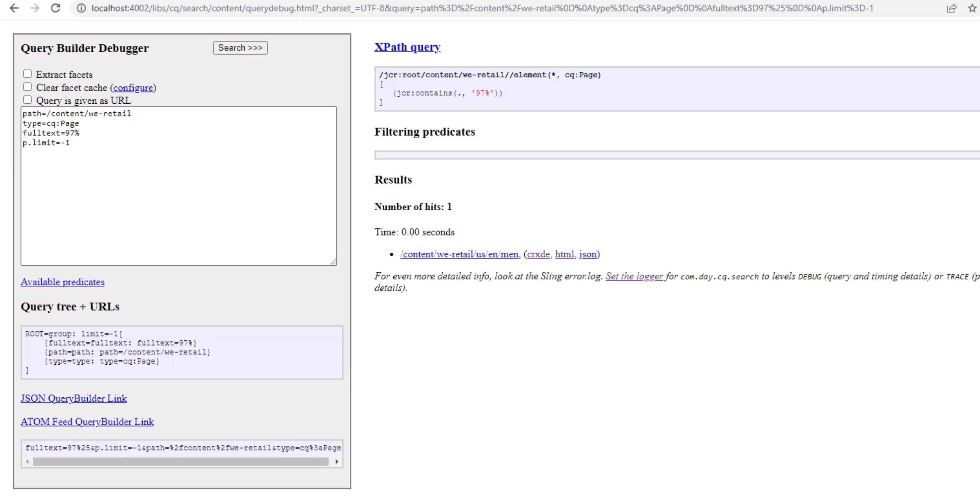The image size is (980, 502).
Task: Open the Available predicates link
Action: (x=62, y=282)
